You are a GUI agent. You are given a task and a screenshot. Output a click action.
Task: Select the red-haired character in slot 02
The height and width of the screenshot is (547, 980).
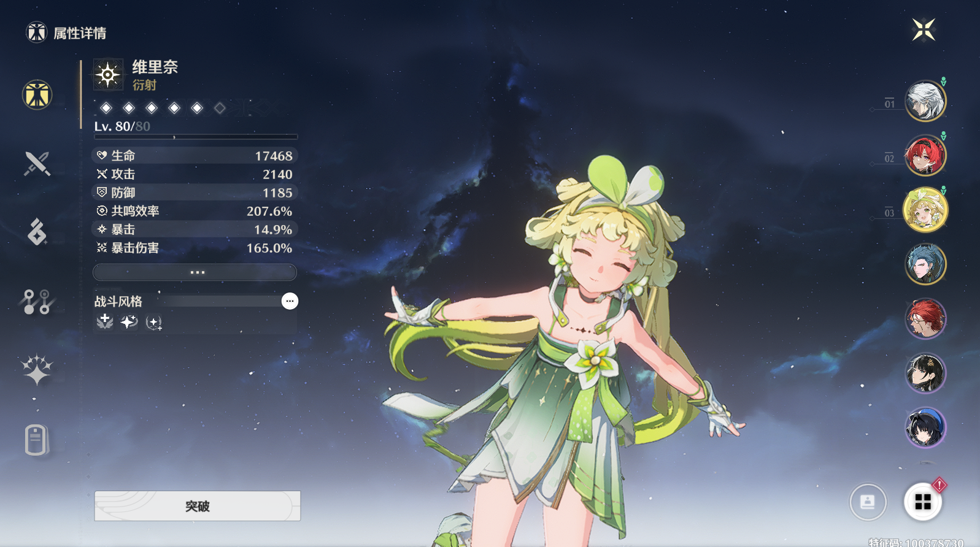click(925, 155)
